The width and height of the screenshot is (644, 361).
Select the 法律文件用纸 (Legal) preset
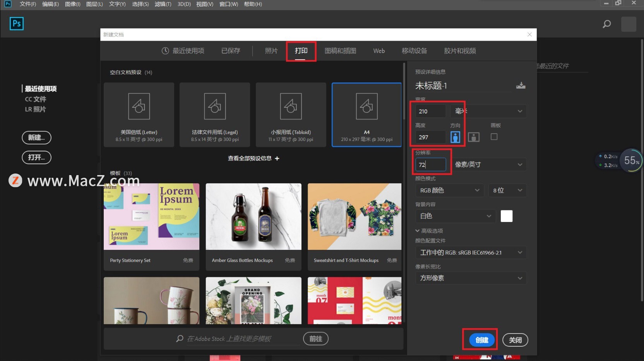click(x=215, y=115)
